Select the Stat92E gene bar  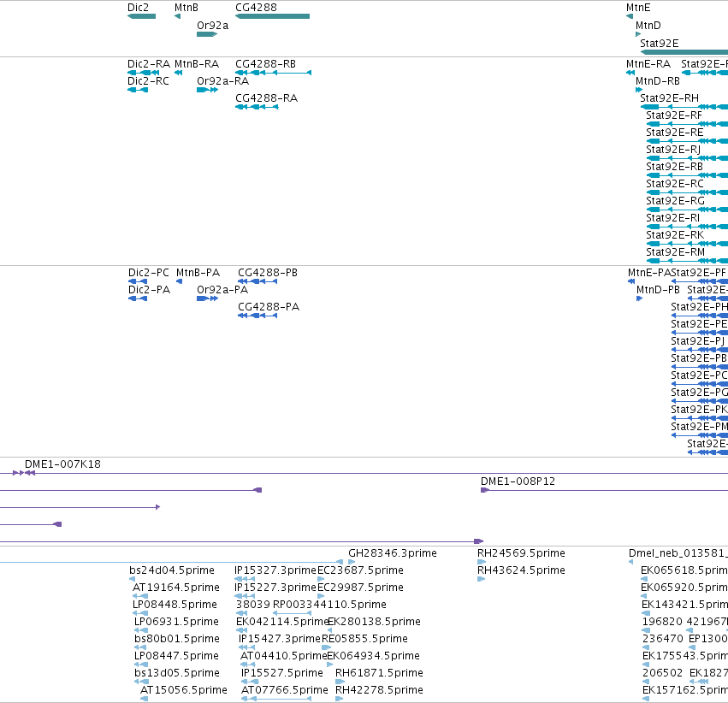(x=684, y=52)
